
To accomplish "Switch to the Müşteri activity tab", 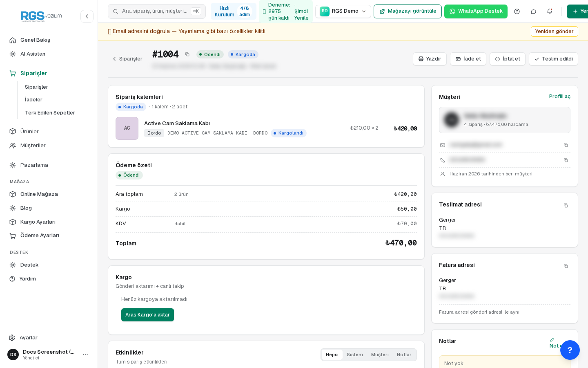I will click(x=380, y=355).
